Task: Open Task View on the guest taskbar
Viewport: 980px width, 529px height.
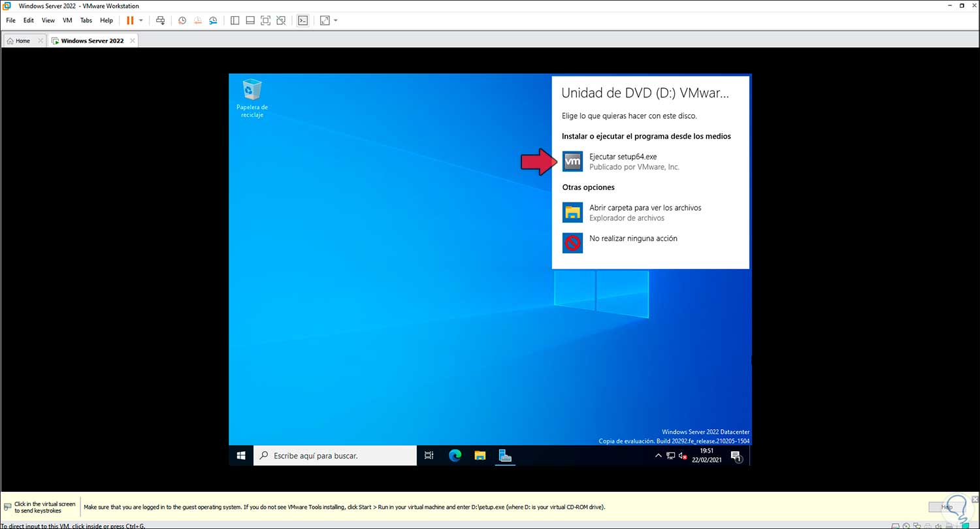Action: pos(429,455)
